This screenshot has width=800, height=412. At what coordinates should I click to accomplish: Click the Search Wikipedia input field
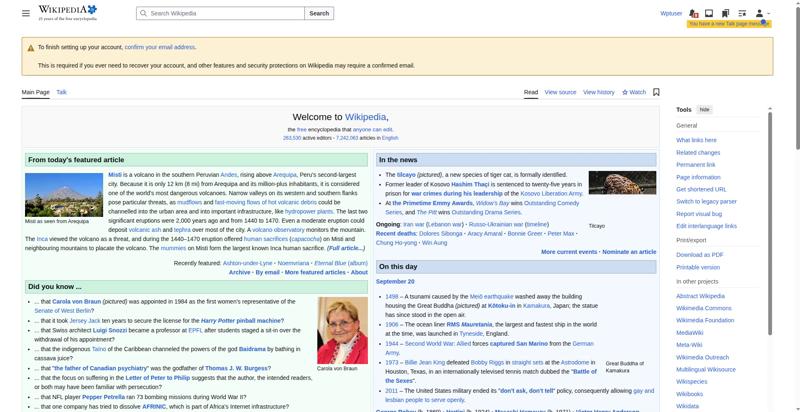coord(220,13)
